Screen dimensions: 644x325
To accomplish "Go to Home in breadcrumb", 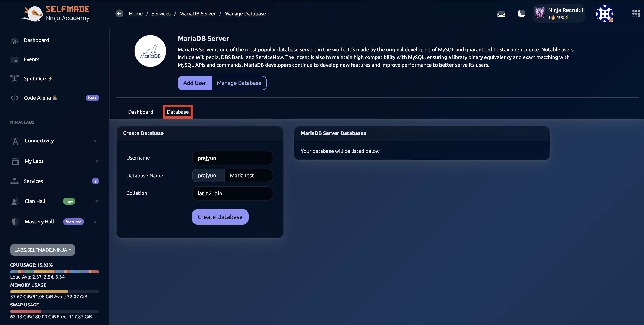I will pyautogui.click(x=136, y=13).
